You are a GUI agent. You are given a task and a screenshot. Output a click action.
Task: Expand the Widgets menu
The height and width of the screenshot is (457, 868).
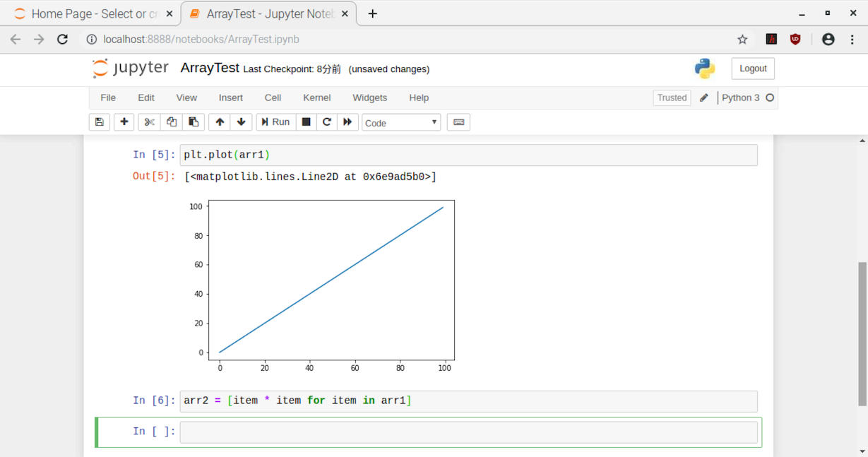[369, 98]
